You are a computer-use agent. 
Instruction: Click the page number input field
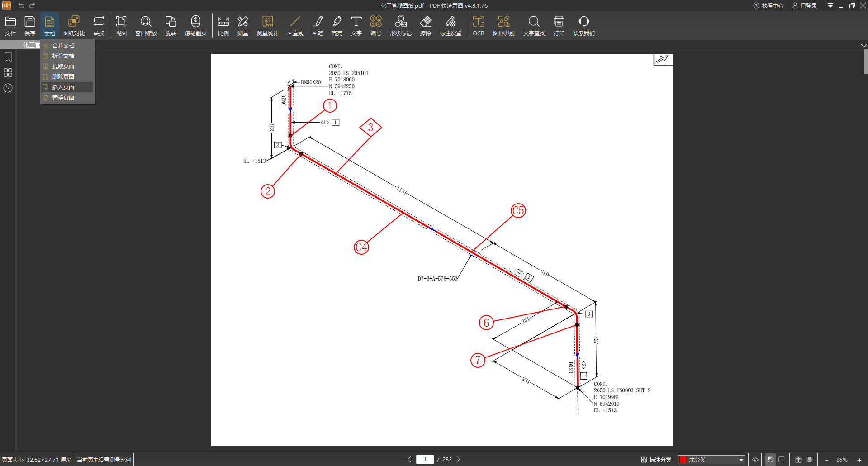425,459
